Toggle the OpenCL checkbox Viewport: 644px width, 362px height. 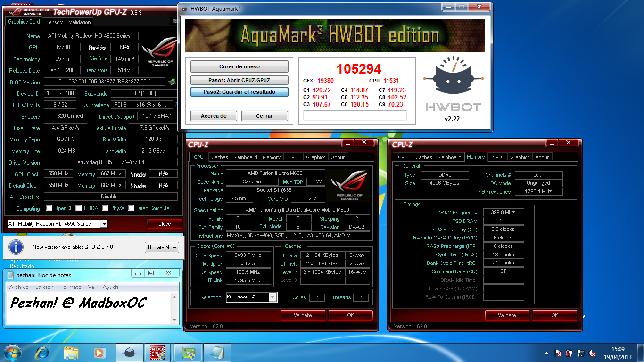(49, 208)
